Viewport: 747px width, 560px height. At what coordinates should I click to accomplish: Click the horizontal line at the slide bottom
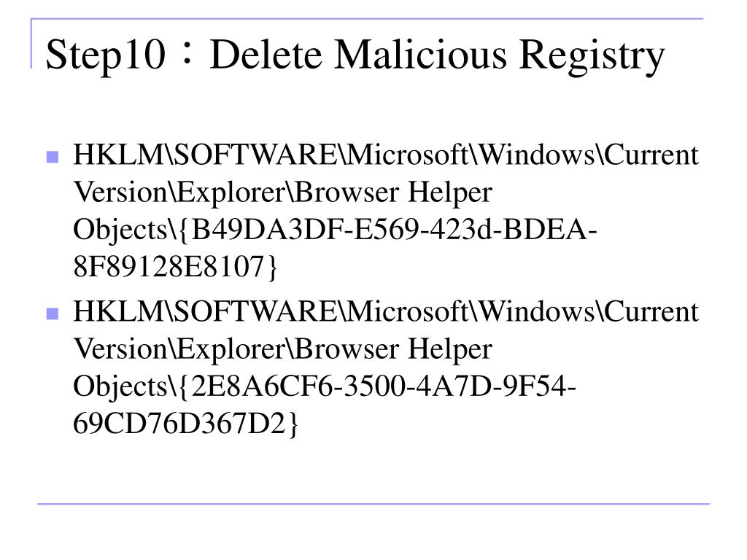tap(373, 503)
